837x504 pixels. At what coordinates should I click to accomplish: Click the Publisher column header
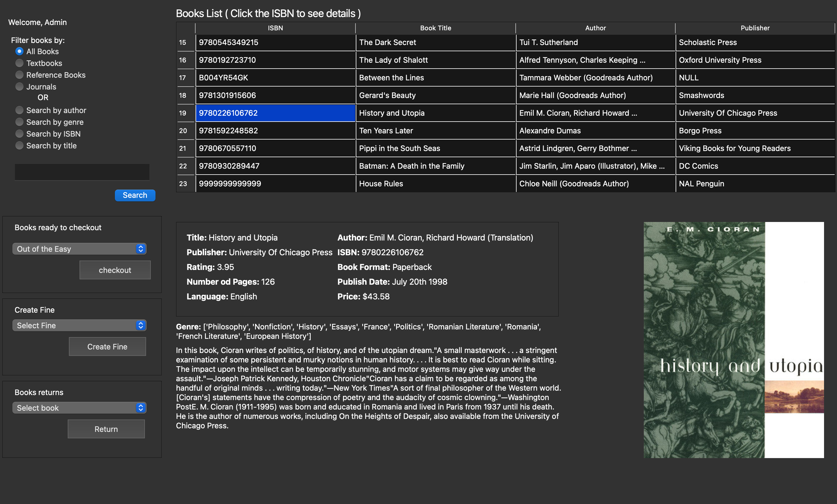pos(755,28)
